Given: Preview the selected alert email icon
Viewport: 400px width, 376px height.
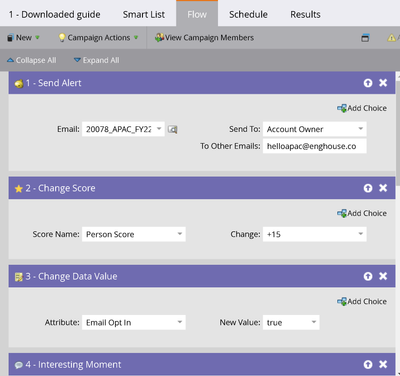Looking at the screenshot, I should pyautogui.click(x=172, y=129).
